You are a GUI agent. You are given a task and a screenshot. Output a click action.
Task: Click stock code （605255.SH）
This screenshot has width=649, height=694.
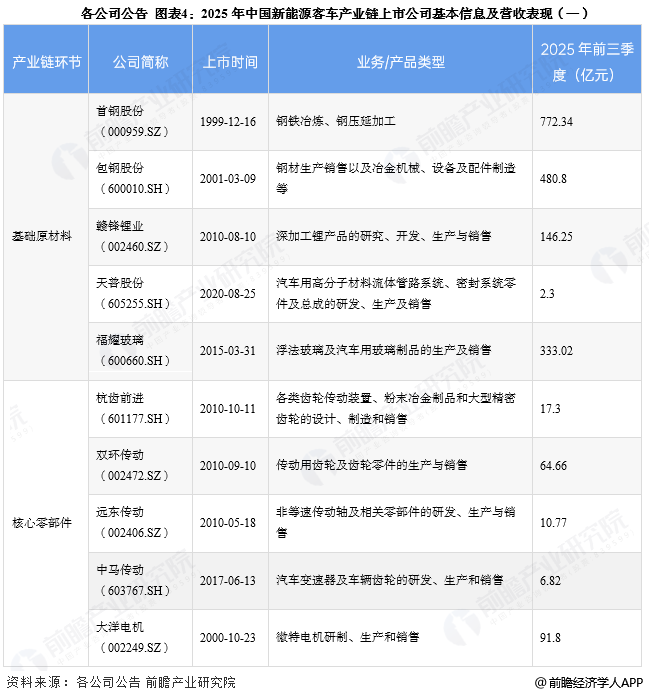click(135, 304)
